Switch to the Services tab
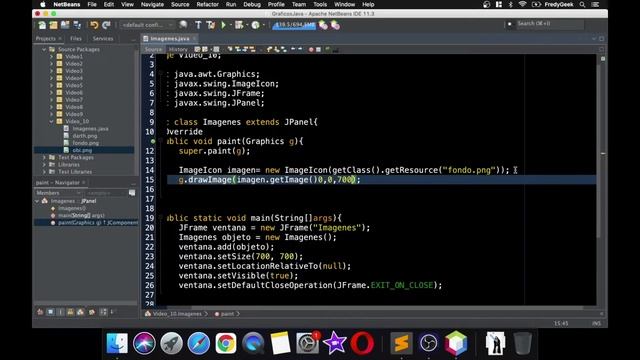The width and height of the screenshot is (640, 360). coord(103,38)
